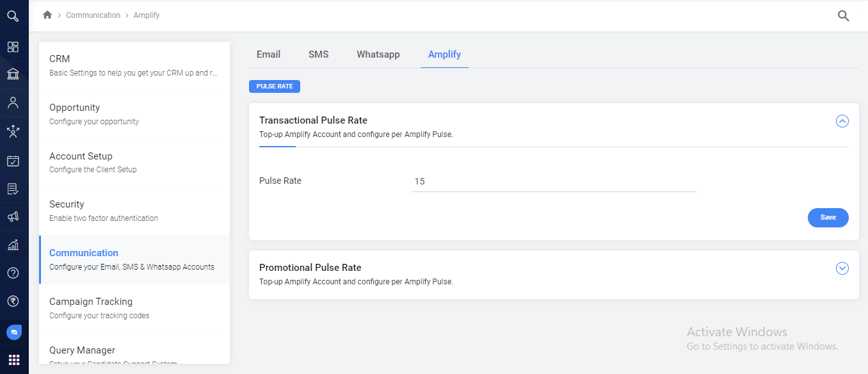The width and height of the screenshot is (868, 374).
Task: Open the chat bubble widget
Action: click(13, 332)
